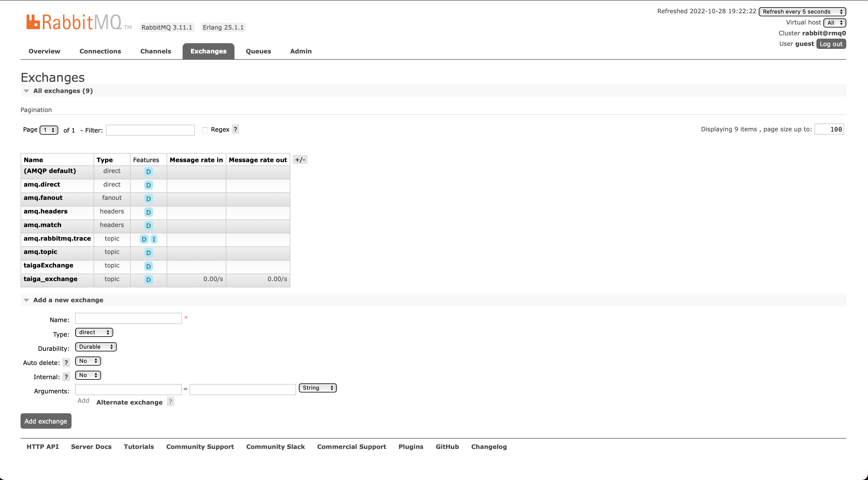The image size is (868, 480).
Task: Click the D feature icon on amq.match
Action: (148, 225)
